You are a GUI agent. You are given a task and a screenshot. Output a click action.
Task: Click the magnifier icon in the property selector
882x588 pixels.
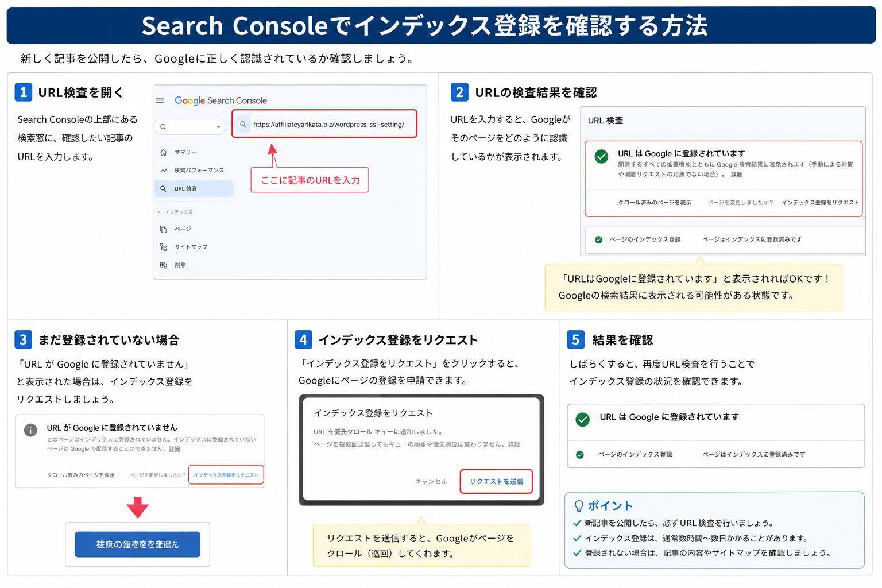pos(163,127)
